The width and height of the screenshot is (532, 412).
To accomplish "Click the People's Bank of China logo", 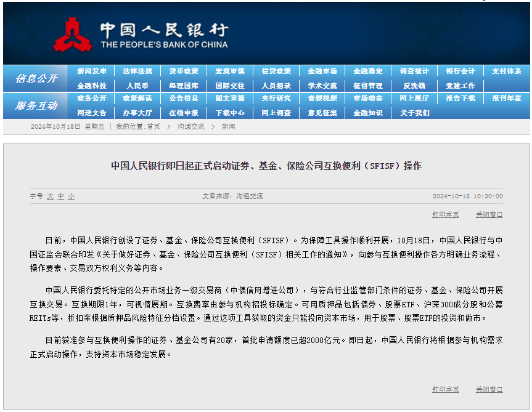I will click(141, 35).
